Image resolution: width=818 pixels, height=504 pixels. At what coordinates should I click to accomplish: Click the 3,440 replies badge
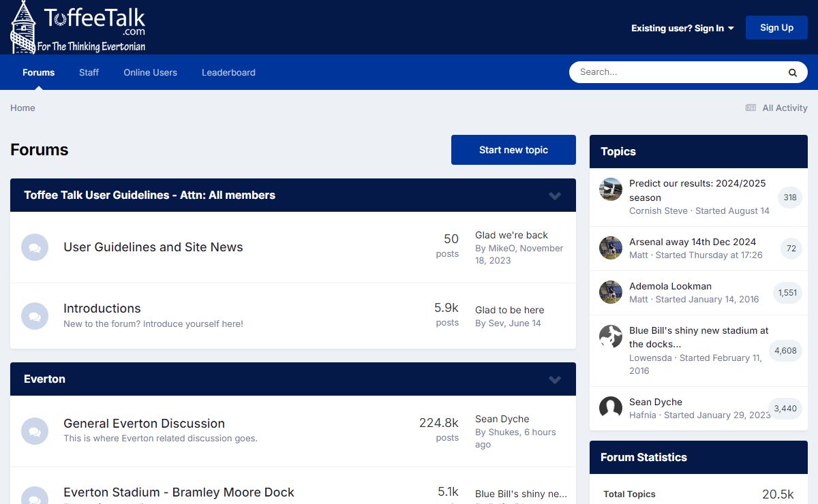click(x=785, y=409)
